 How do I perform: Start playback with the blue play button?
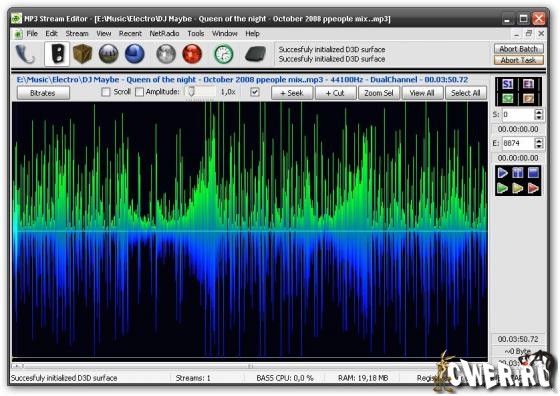coord(502,173)
